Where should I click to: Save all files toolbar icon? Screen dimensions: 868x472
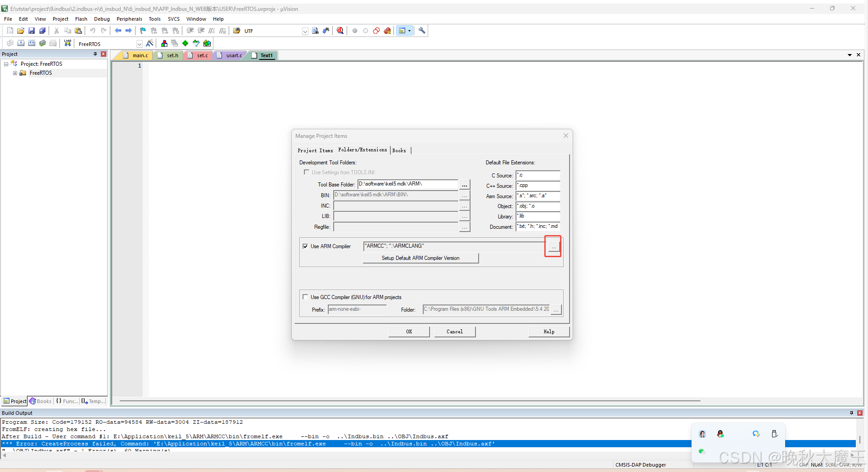point(42,31)
